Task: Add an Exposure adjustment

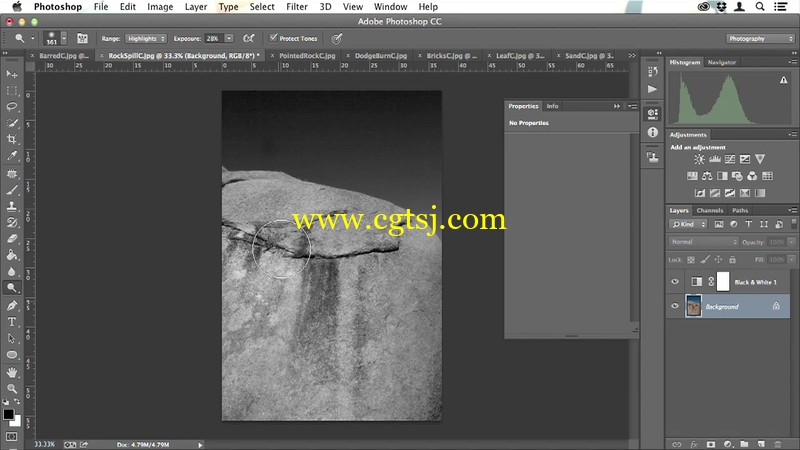Action: [745, 159]
